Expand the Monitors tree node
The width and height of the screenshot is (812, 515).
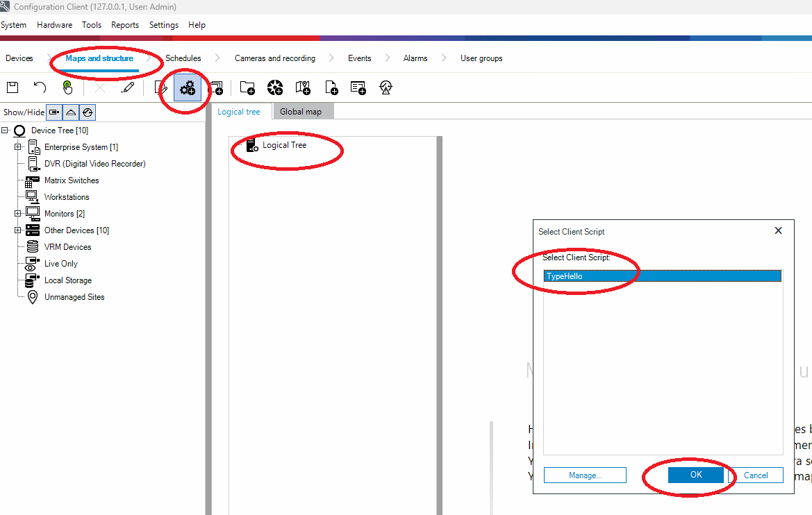[18, 214]
